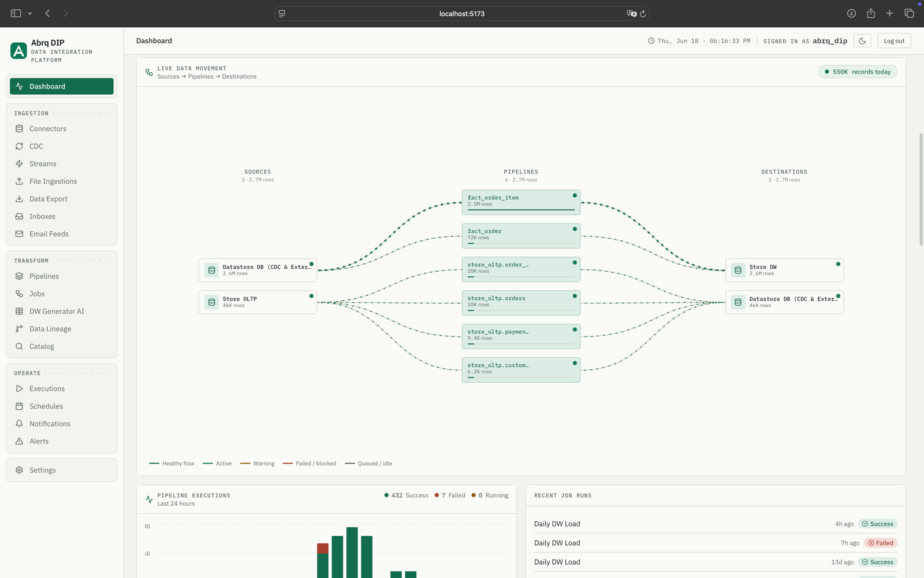Click the Email Feeds envelope icon
924x578 pixels.
click(x=19, y=234)
